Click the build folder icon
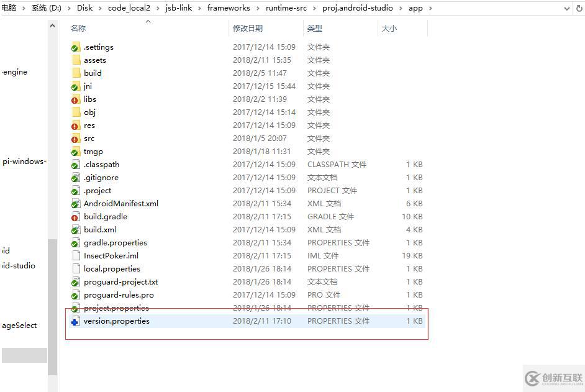 click(76, 73)
